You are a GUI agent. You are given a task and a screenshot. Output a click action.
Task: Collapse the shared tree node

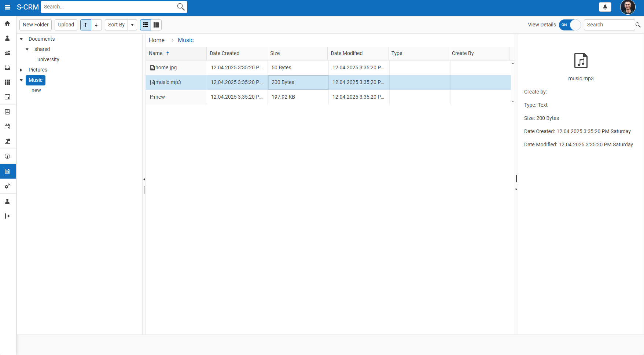pos(27,49)
